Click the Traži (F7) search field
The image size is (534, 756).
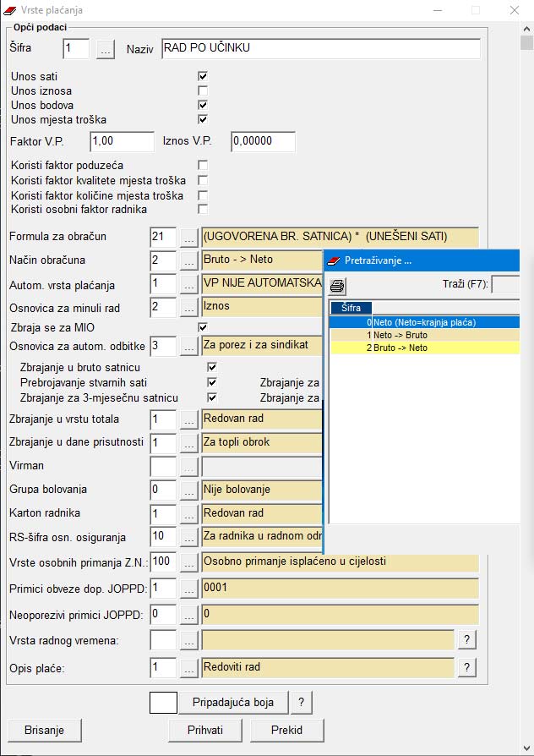pyautogui.click(x=505, y=284)
